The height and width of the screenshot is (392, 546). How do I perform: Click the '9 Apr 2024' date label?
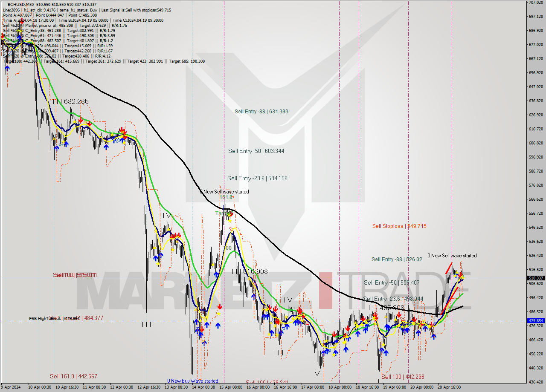click(11, 387)
